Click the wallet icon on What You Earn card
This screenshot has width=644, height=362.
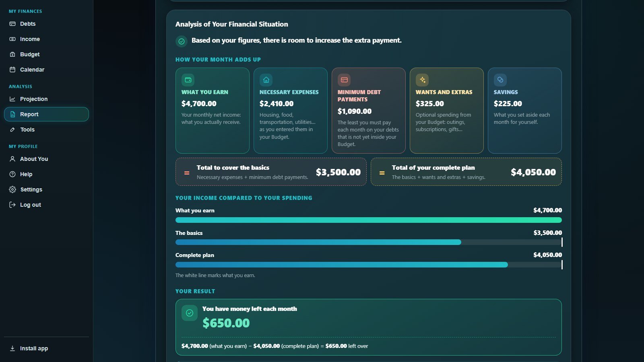[188, 80]
